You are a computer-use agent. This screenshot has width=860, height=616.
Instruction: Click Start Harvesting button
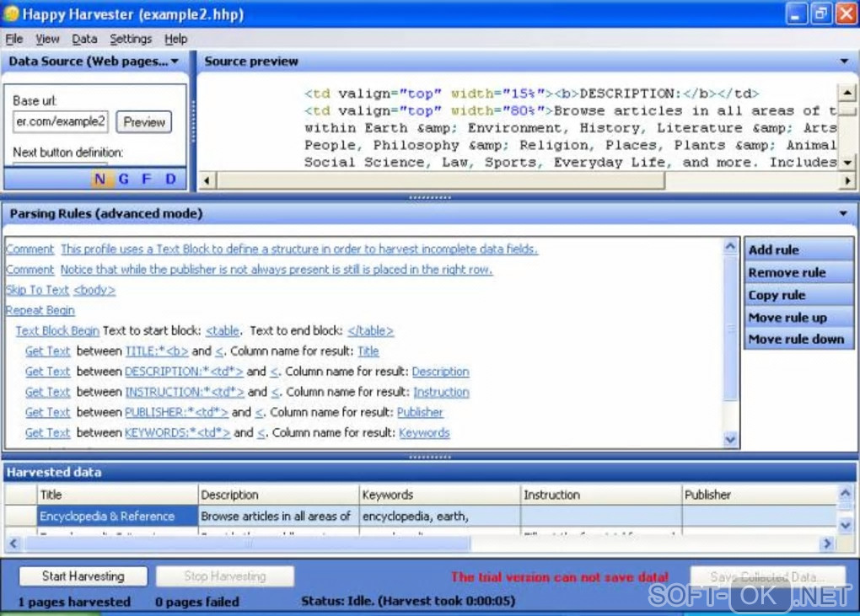click(x=83, y=576)
